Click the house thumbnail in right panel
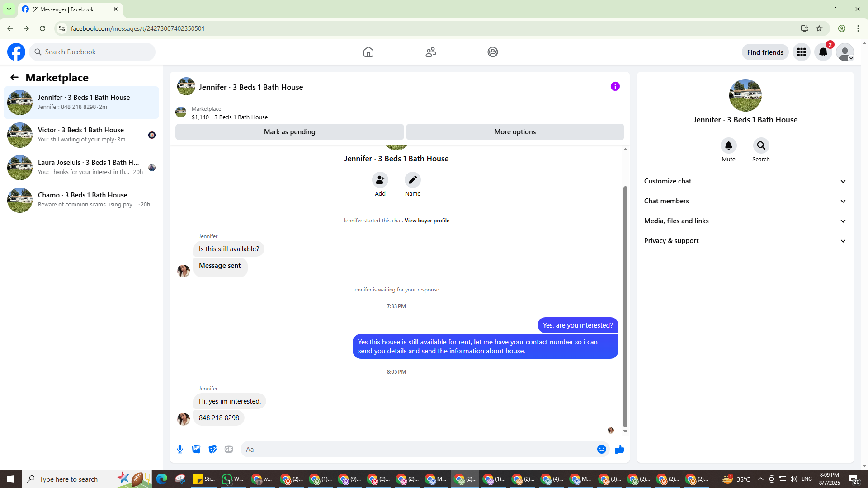 coord(745,95)
